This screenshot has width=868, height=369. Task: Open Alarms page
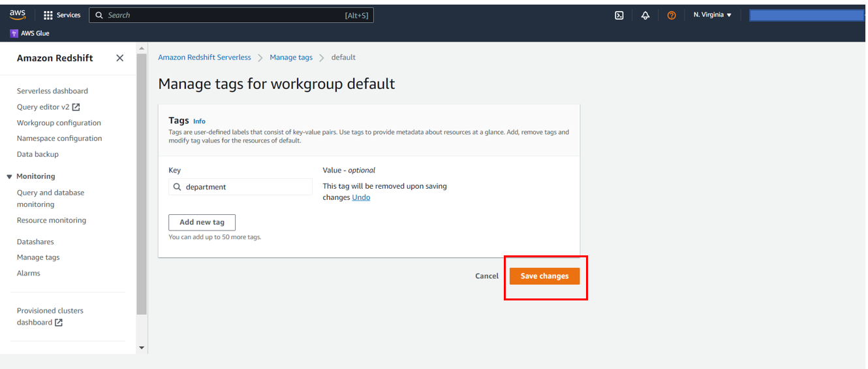click(x=29, y=273)
